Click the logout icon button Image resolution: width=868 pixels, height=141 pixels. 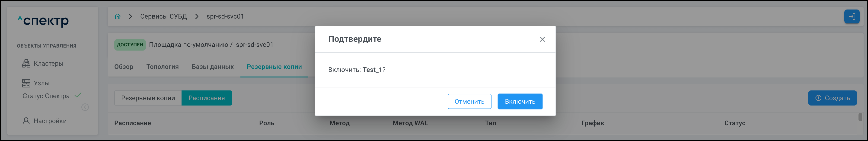click(x=852, y=16)
